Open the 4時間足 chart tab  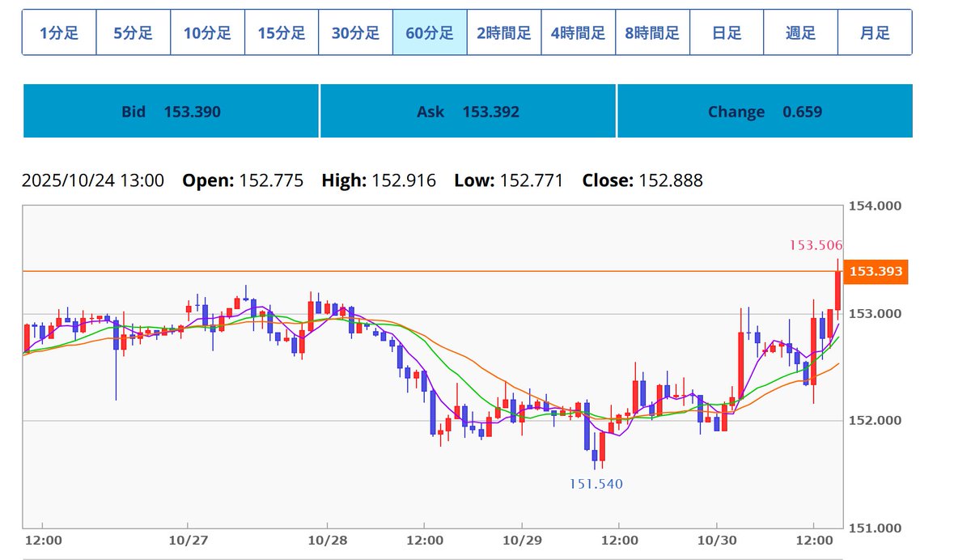point(578,32)
